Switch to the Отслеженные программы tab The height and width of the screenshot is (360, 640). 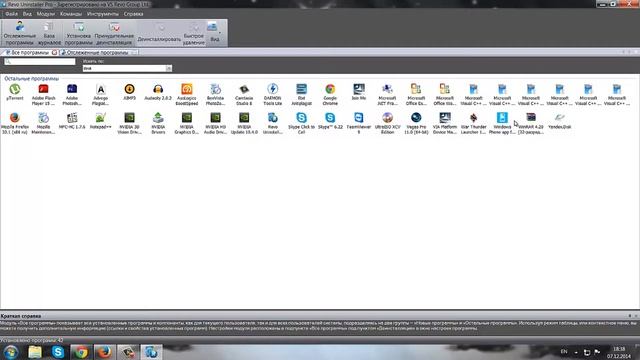(x=97, y=53)
